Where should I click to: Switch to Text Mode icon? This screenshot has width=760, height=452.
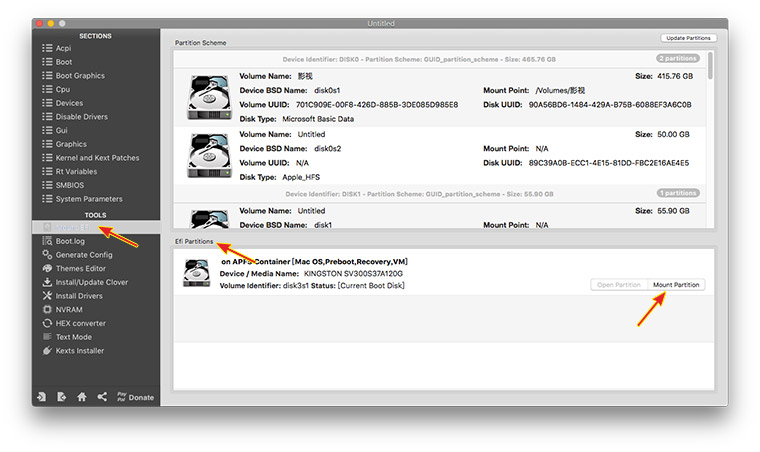(47, 337)
